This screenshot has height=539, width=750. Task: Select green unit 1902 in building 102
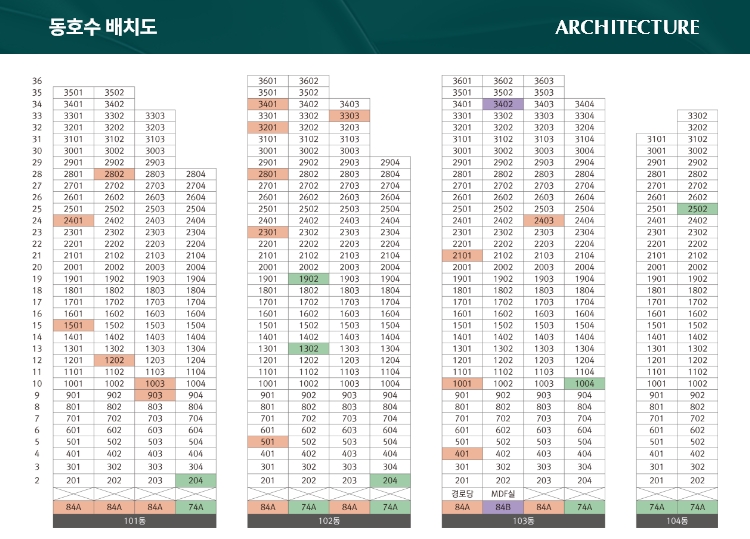point(309,279)
